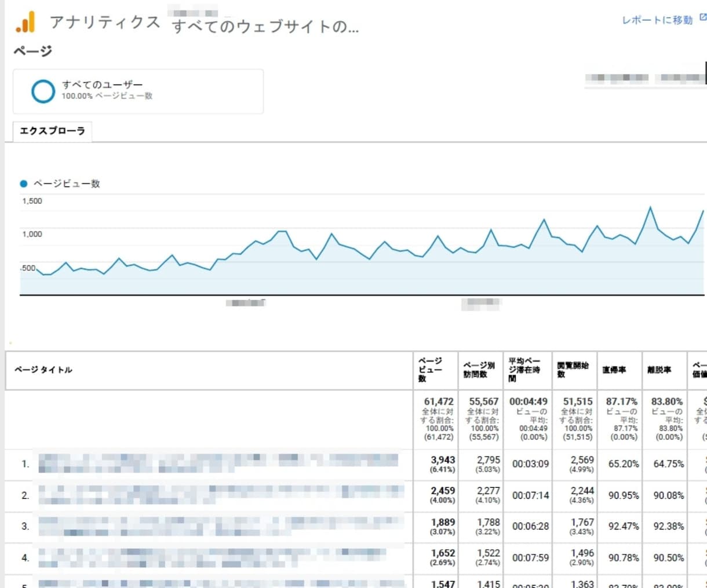Select the エクスプローラ tab

[x=52, y=131]
